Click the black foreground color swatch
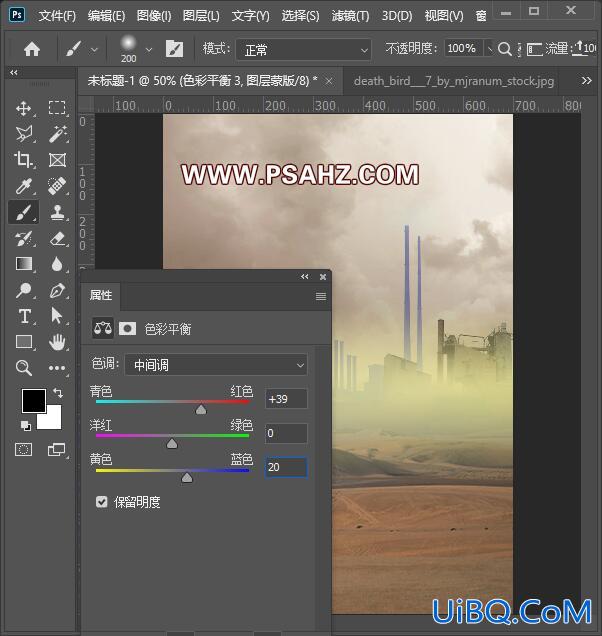This screenshot has height=636, width=602. [34, 400]
